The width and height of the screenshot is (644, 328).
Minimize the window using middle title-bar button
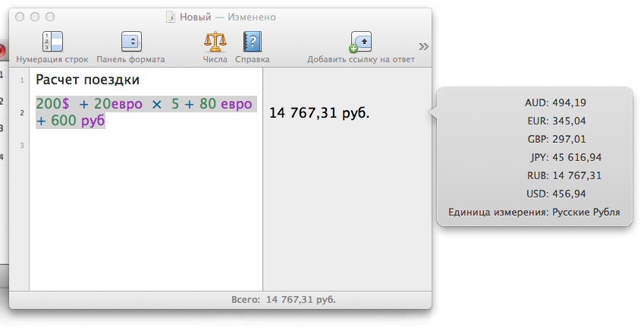(x=35, y=17)
